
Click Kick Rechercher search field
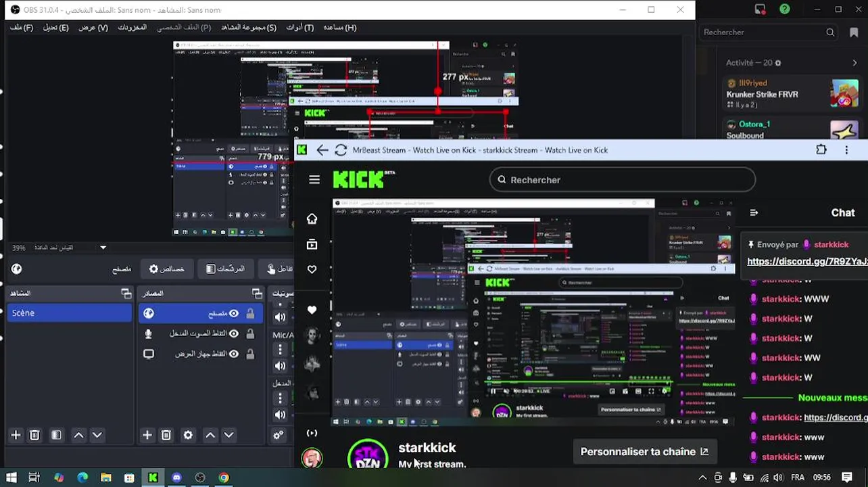tap(622, 179)
